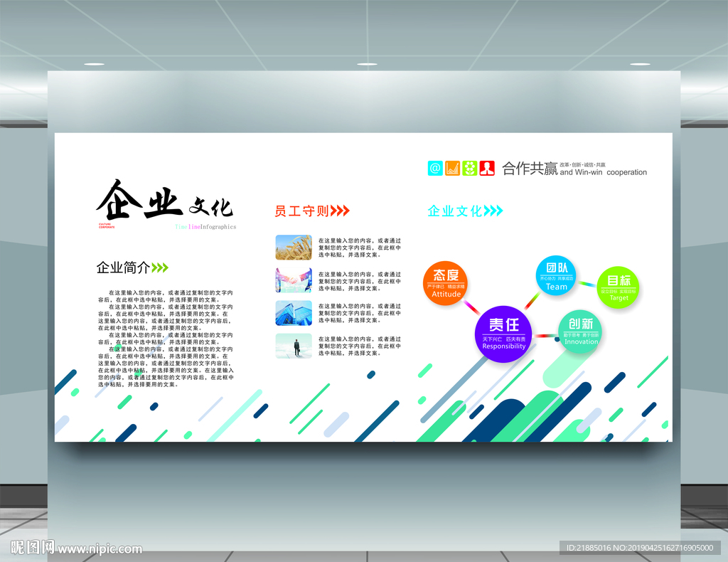Select the purple Responsibility circle
The width and height of the screenshot is (728, 562).
coord(503,334)
